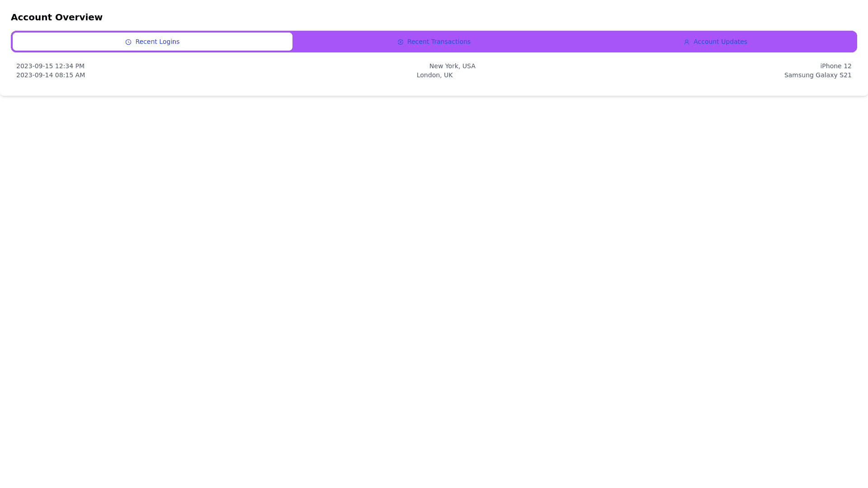The width and height of the screenshot is (868, 488).
Task: Click the London, UK location
Action: click(x=434, y=75)
